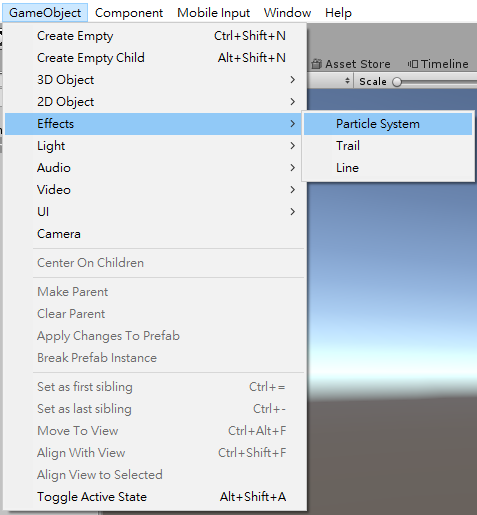Open the Asset Store tab

[351, 64]
